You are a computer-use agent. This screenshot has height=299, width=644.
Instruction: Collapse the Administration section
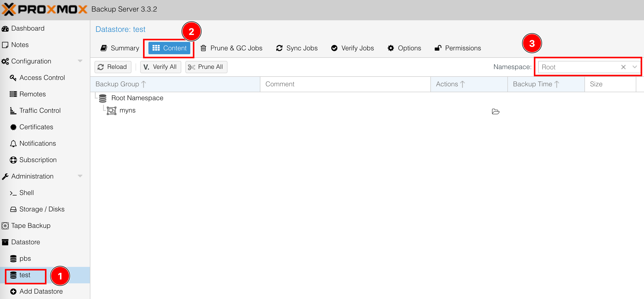coord(80,176)
